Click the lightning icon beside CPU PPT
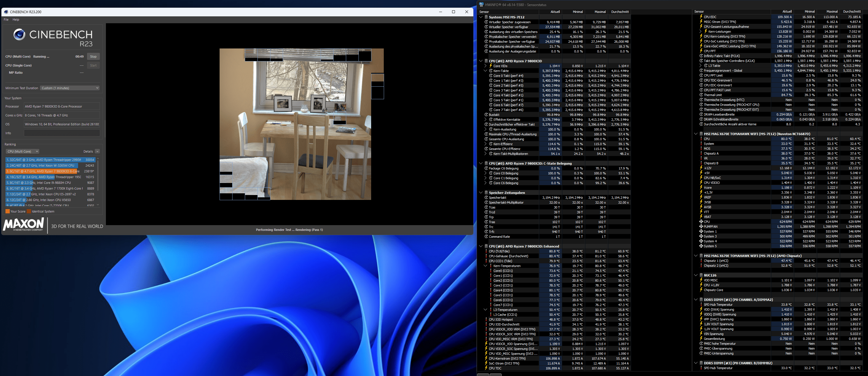Screen dimensions: 868x376 701,51
